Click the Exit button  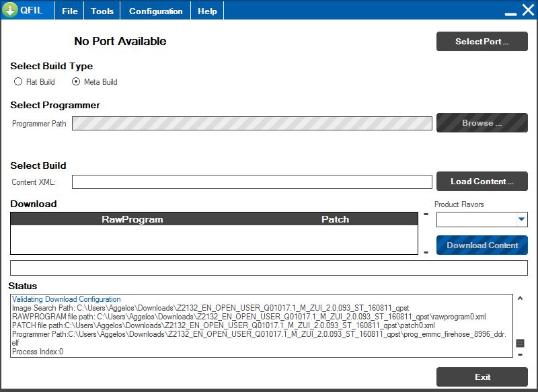[482, 377]
